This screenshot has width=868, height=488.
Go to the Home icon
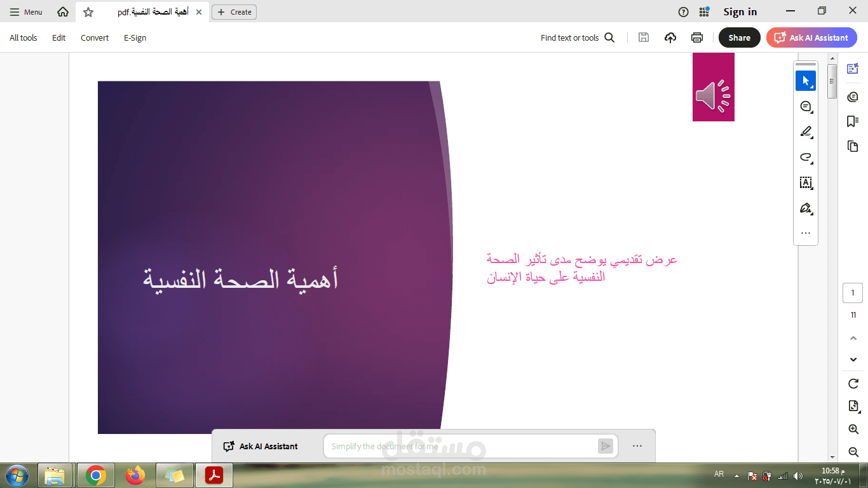coord(63,12)
